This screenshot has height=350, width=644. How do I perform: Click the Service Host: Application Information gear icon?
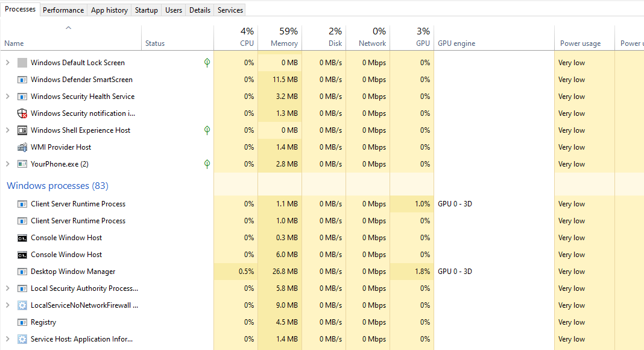[x=22, y=339]
